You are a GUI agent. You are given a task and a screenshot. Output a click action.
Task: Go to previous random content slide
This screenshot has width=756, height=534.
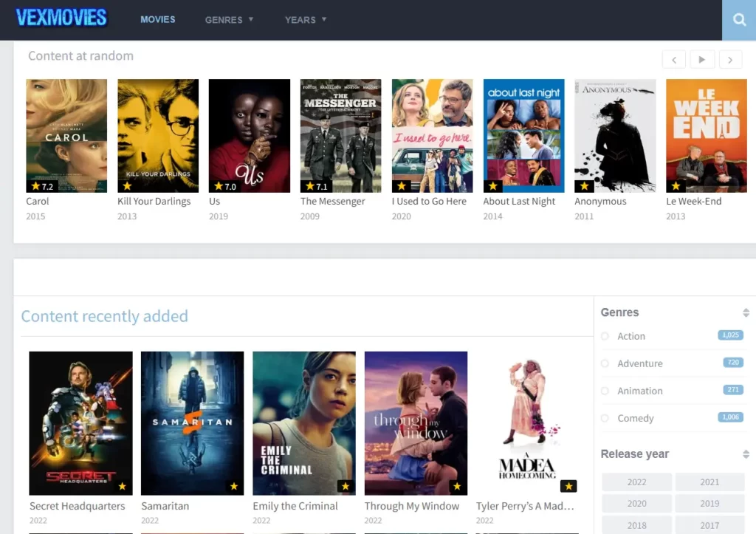click(x=674, y=60)
